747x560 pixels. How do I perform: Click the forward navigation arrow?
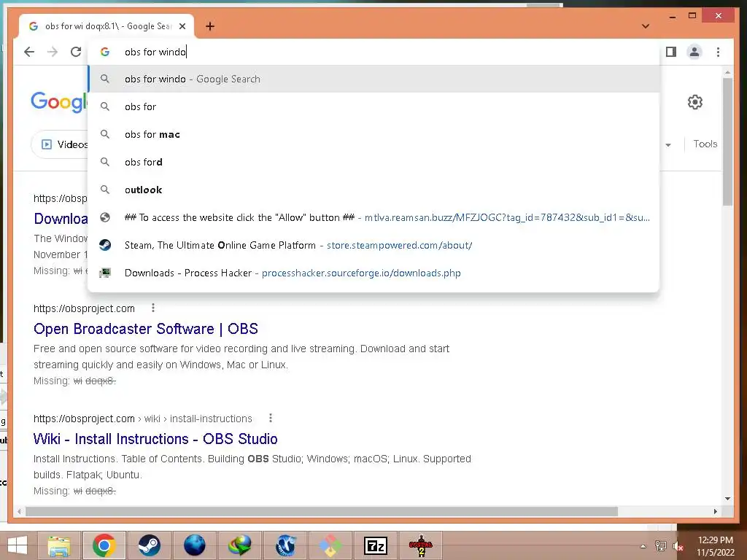53,52
